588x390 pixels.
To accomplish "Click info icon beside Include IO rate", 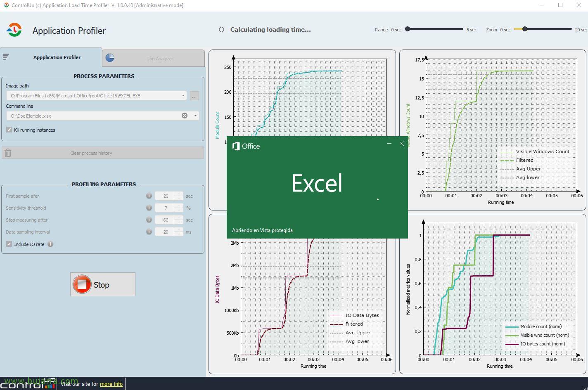I will click(50, 244).
